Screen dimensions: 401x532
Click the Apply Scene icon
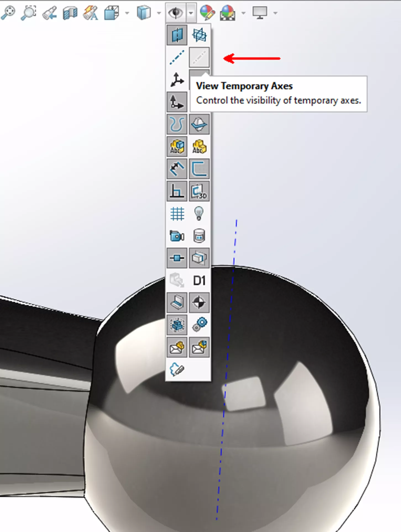(x=227, y=13)
